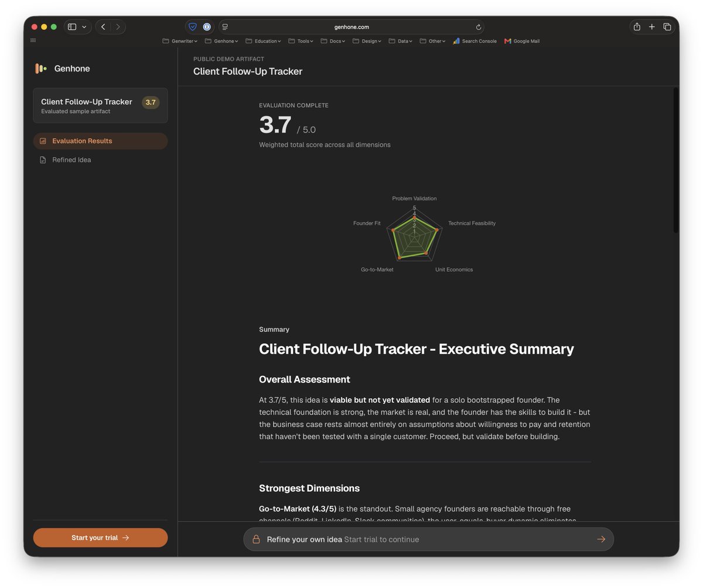
Task: Open the 1Password extension icon
Action: pos(207,27)
